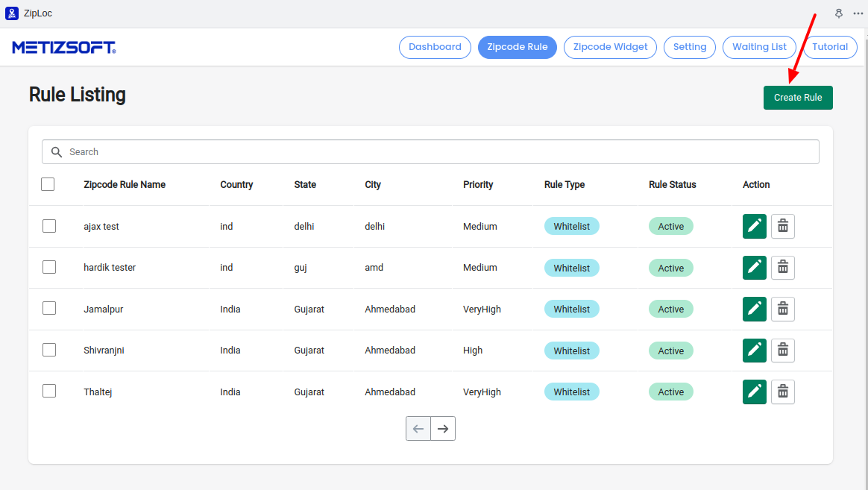Open the Setting page

(689, 47)
